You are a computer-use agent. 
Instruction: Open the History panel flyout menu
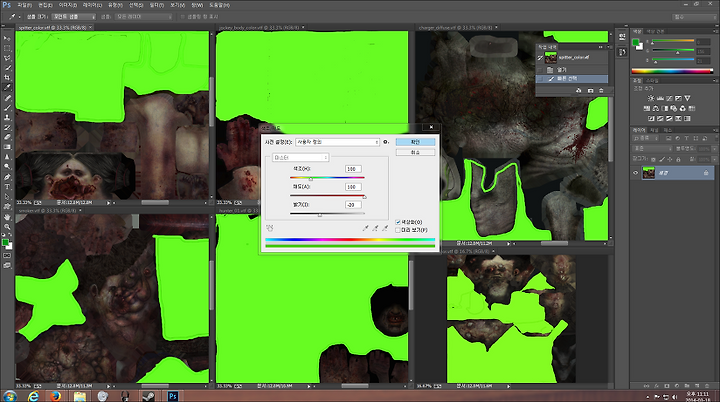click(x=609, y=47)
